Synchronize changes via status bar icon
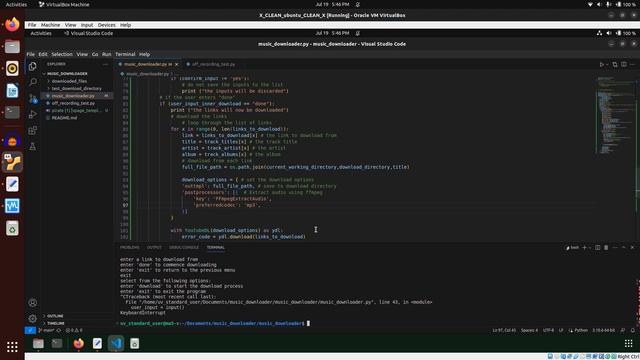 pyautogui.click(x=59, y=330)
